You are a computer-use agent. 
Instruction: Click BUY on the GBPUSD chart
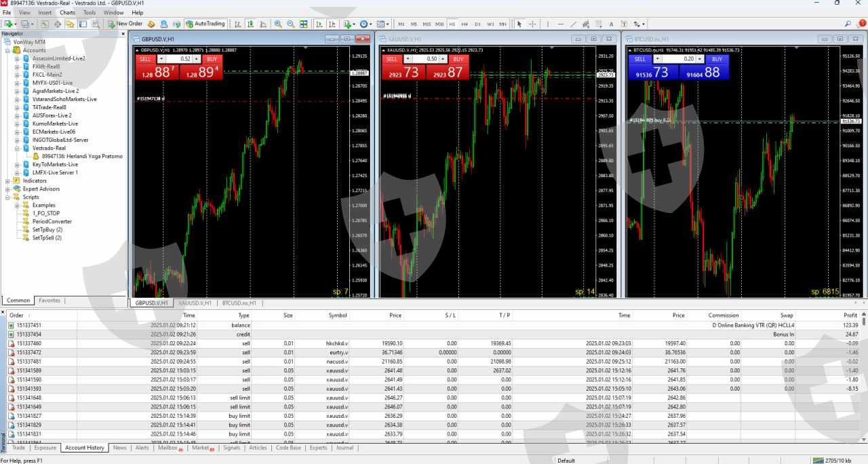click(x=212, y=59)
